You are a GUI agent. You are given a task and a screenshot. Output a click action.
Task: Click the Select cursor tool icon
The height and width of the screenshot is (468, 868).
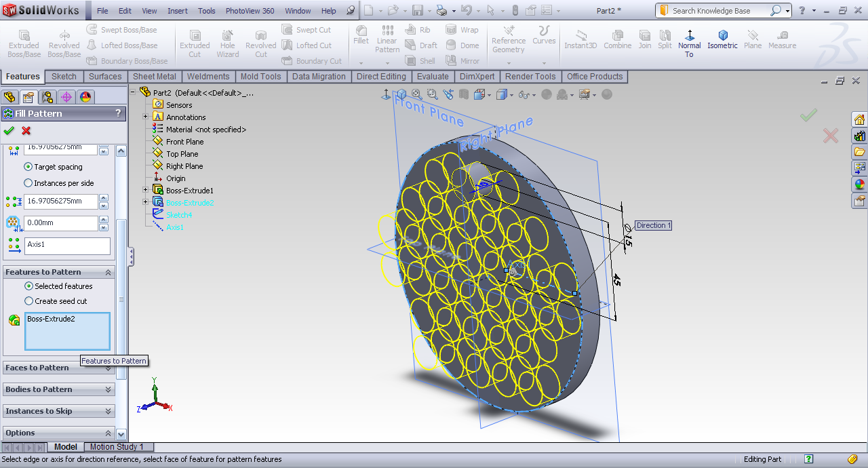[490, 10]
